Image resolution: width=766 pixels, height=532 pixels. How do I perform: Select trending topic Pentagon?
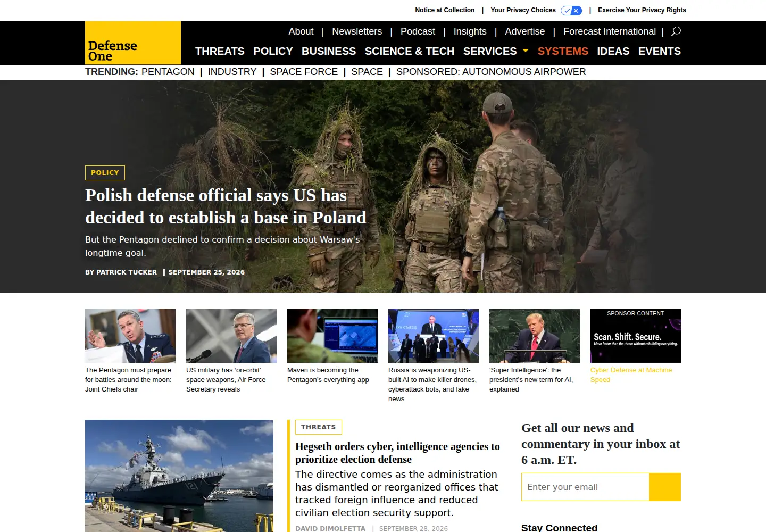click(x=168, y=72)
